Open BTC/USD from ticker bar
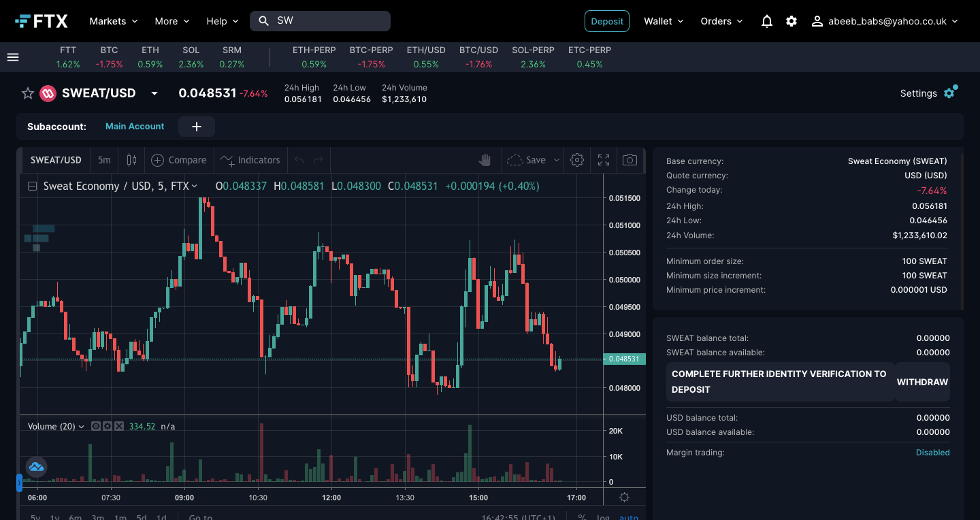This screenshot has height=520, width=980. tap(478, 57)
